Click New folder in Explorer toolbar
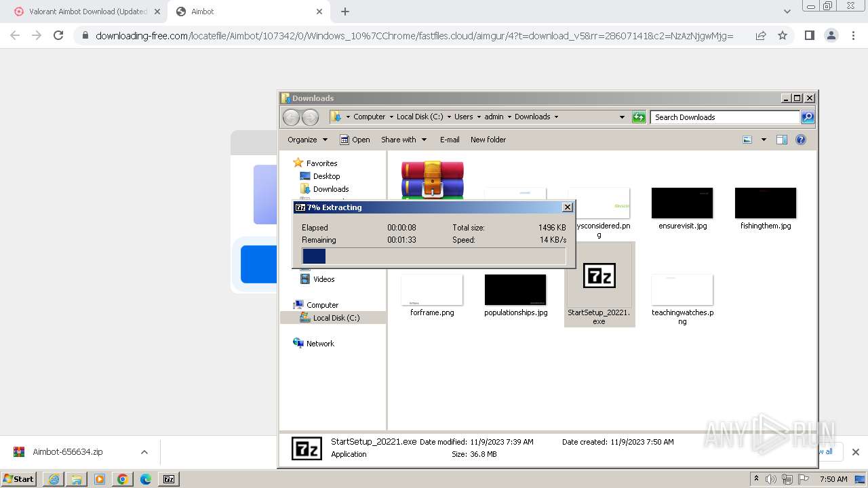 point(488,140)
